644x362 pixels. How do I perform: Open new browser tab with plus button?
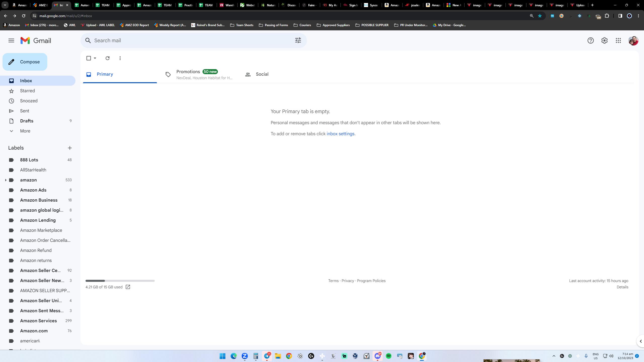[x=592, y=5]
